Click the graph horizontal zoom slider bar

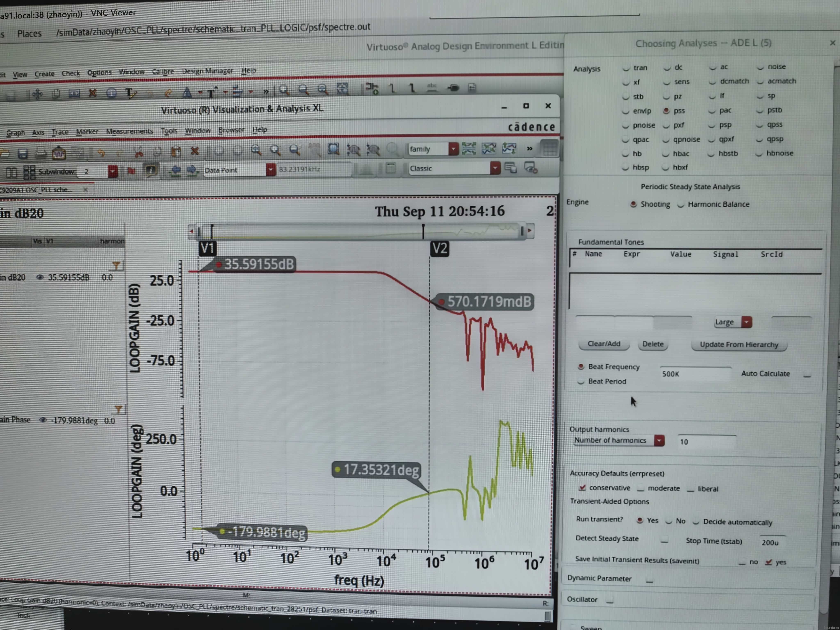point(361,231)
